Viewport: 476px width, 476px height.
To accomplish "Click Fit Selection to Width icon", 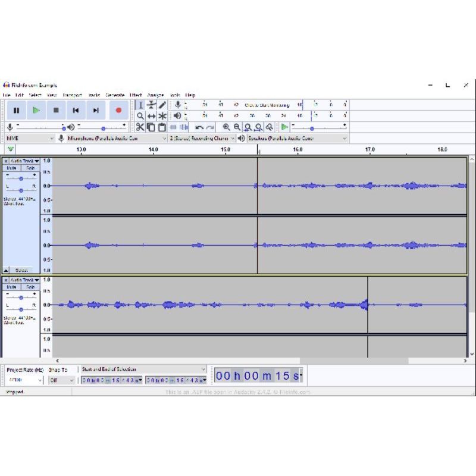I will (x=248, y=127).
